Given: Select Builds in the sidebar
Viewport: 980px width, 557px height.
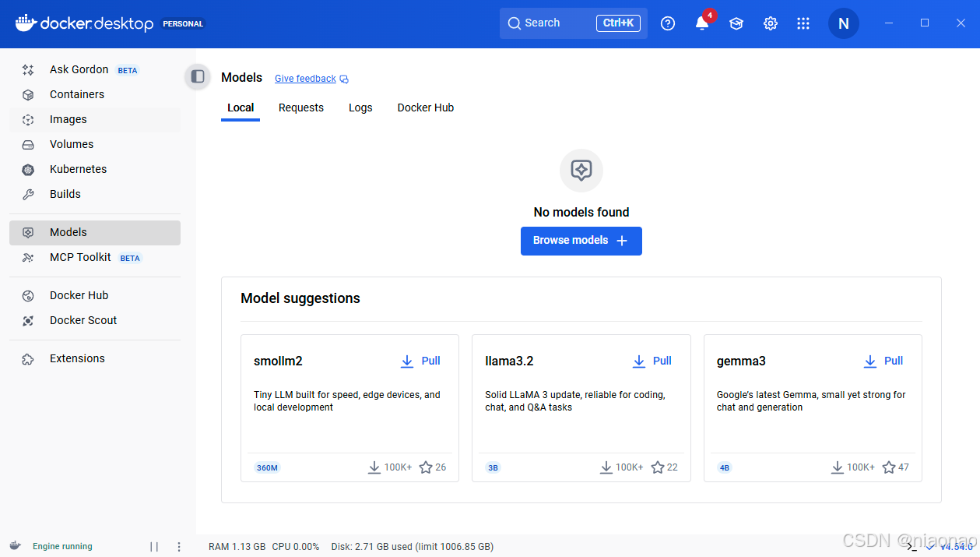Looking at the screenshot, I should click(x=95, y=194).
